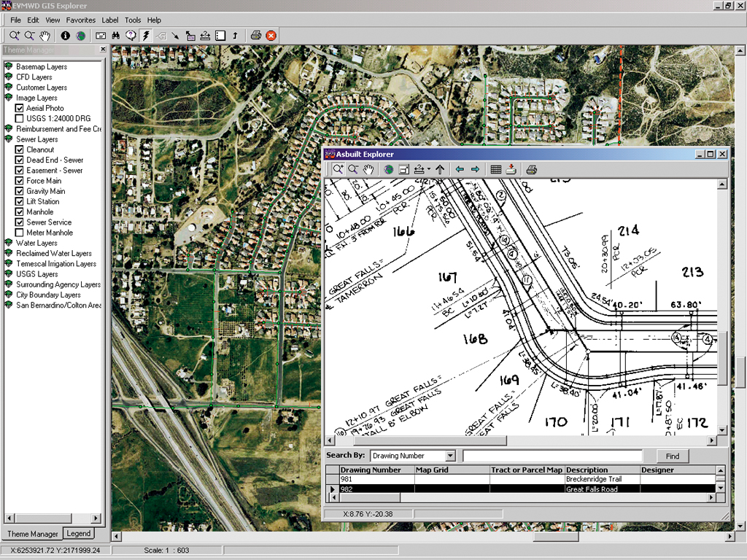The height and width of the screenshot is (560, 747).
Task: Click Asbuilt drawing horizontal scrollbar thumb
Action: coord(430,440)
